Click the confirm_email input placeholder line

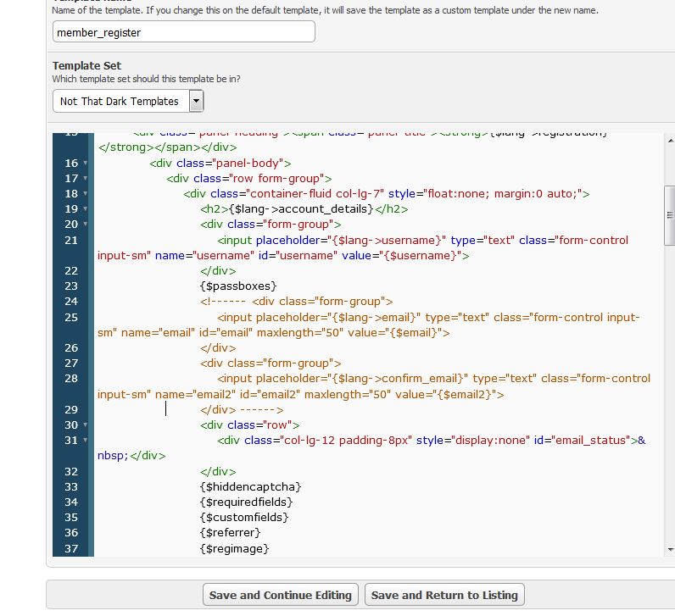coord(374,386)
